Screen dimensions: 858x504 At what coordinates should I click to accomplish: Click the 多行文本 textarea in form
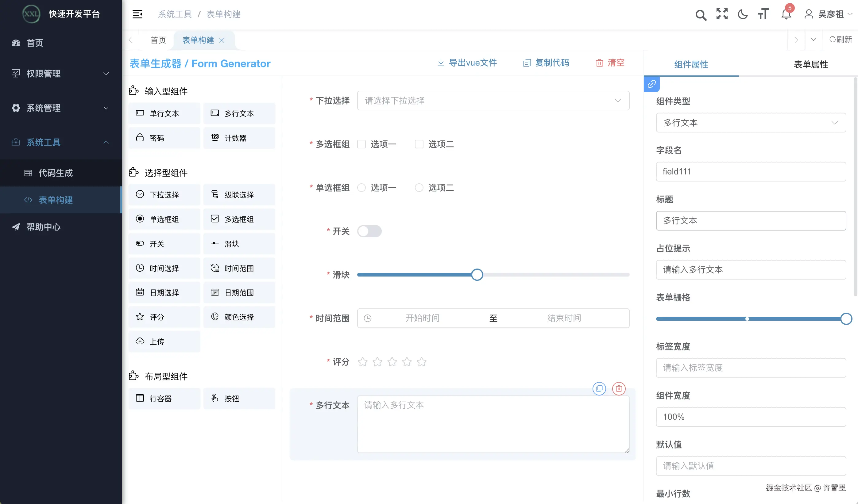pyautogui.click(x=493, y=424)
